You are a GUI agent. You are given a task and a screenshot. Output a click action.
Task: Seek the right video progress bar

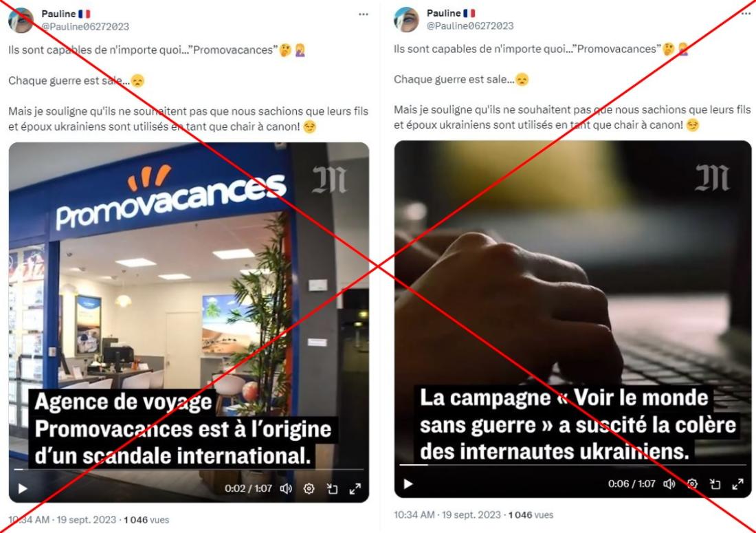(572, 464)
